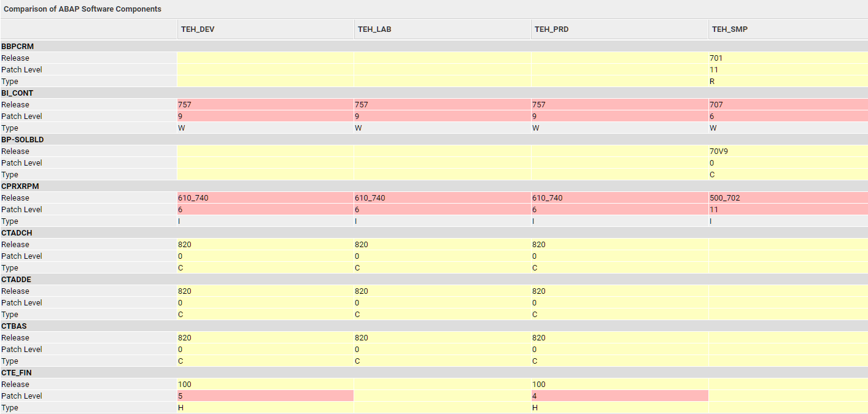Click the BP-SOLBLD release value 70V9
The width and height of the screenshot is (868, 414).
718,151
